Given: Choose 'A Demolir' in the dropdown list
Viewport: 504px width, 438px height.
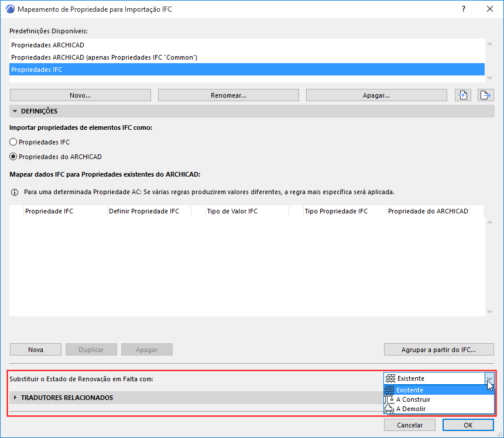Looking at the screenshot, I should tap(439, 409).
